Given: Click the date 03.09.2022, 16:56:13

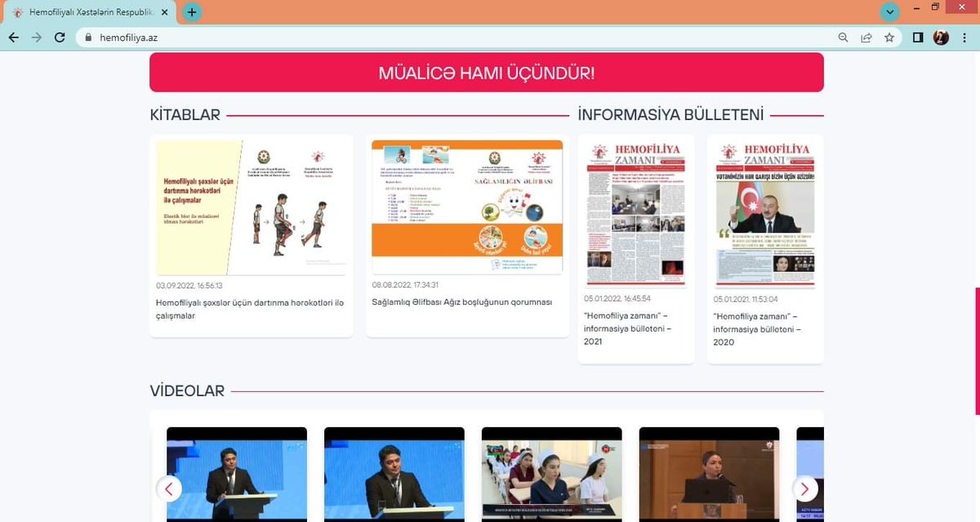Looking at the screenshot, I should tap(189, 286).
